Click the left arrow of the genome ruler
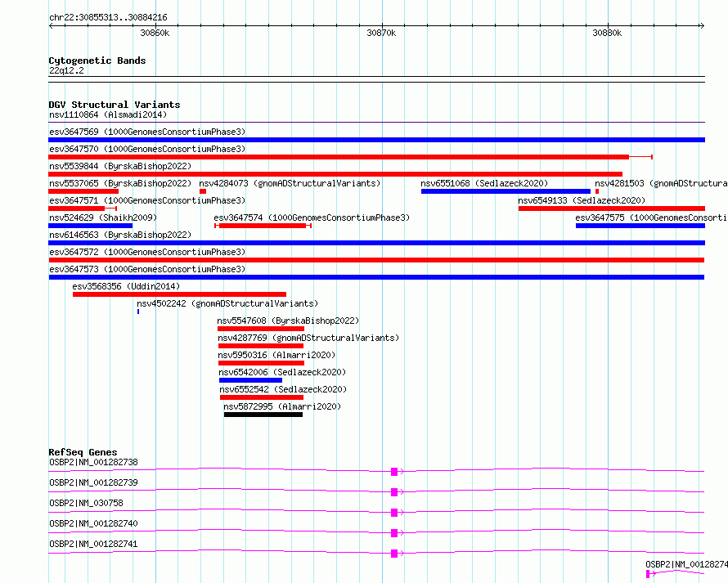 51,25
